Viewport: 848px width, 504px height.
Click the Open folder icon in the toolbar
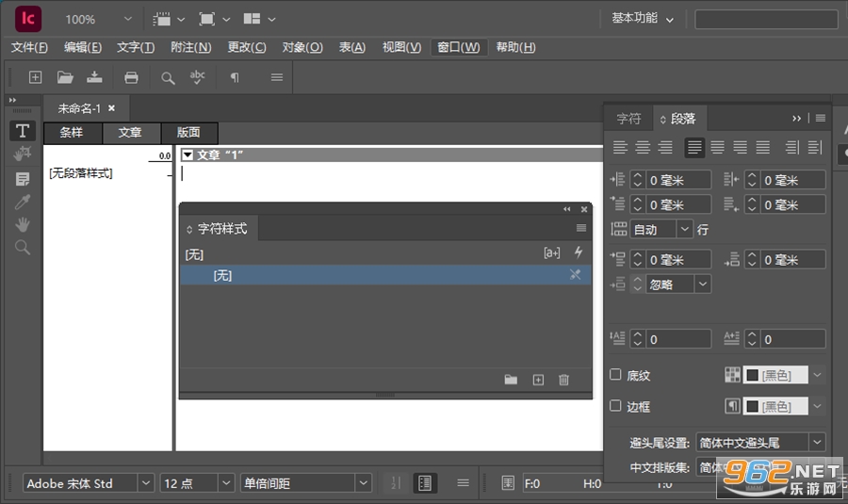(65, 77)
